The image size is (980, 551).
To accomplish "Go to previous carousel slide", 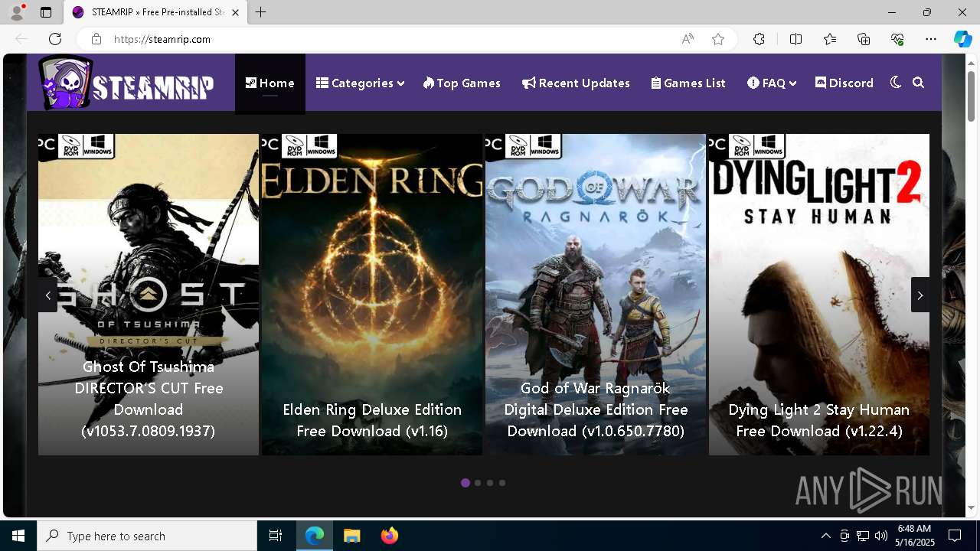I will pos(48,295).
